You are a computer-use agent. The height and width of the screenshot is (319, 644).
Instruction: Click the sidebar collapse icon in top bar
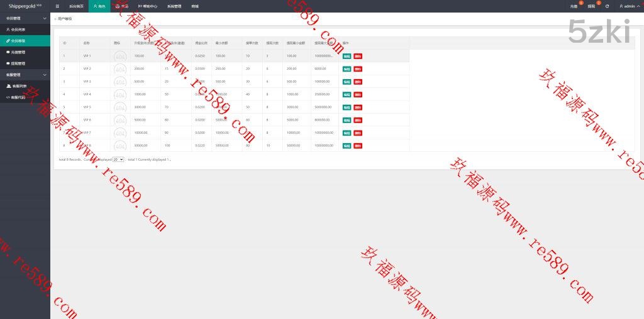point(57,6)
